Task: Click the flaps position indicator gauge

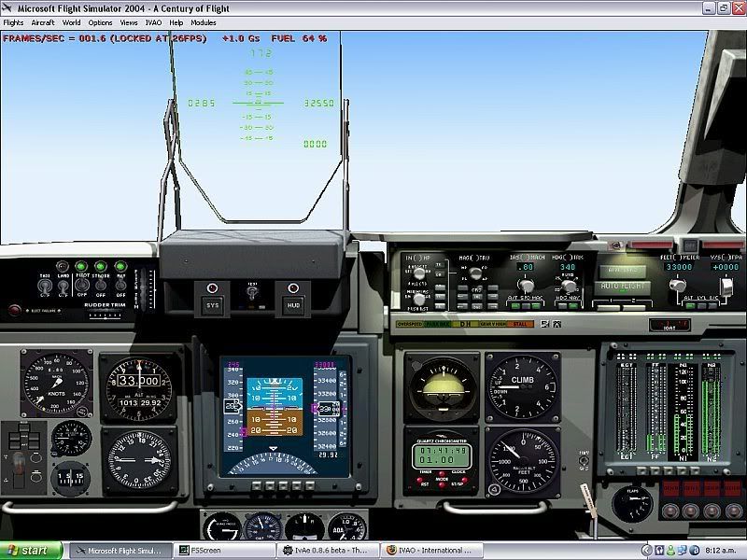Action: tap(632, 502)
